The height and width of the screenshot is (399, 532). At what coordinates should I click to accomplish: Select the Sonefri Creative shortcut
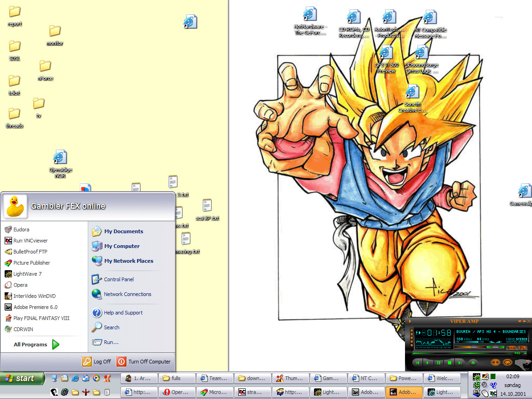(x=412, y=98)
